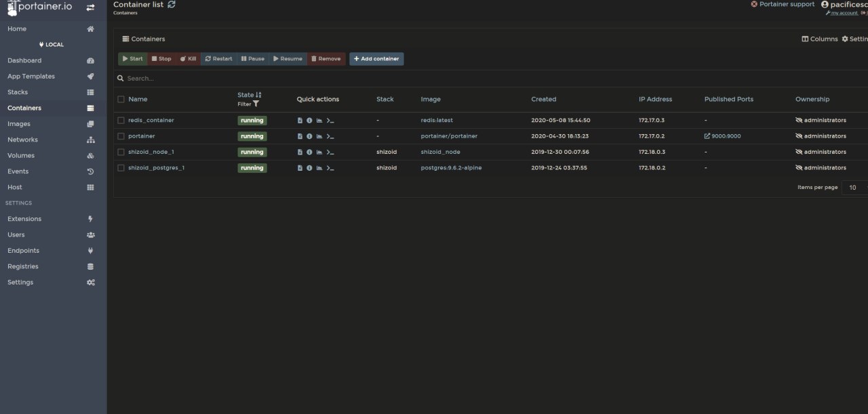Open logs icon for shizoid_postgres_1

click(x=300, y=168)
